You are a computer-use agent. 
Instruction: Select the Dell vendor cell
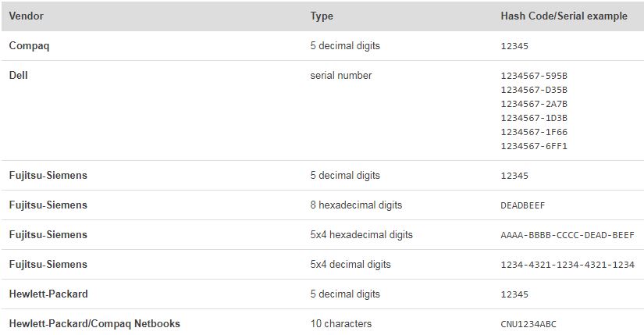pos(19,76)
